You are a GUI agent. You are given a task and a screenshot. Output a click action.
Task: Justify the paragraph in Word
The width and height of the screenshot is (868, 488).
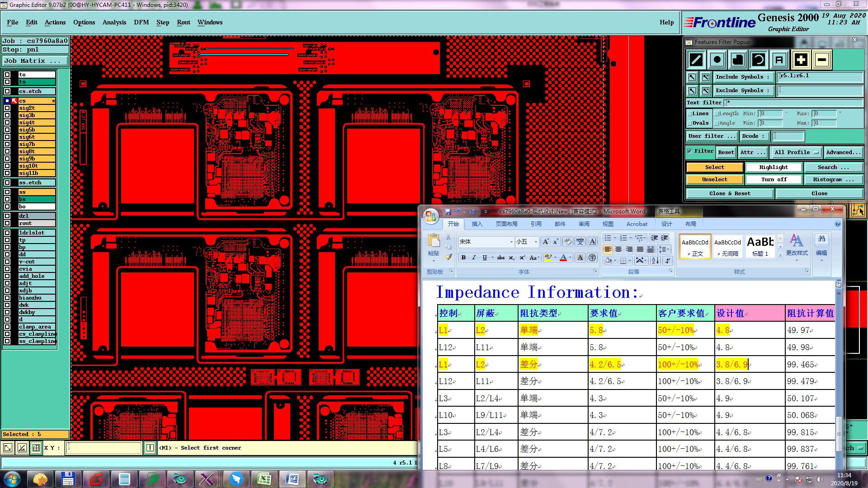pos(640,249)
